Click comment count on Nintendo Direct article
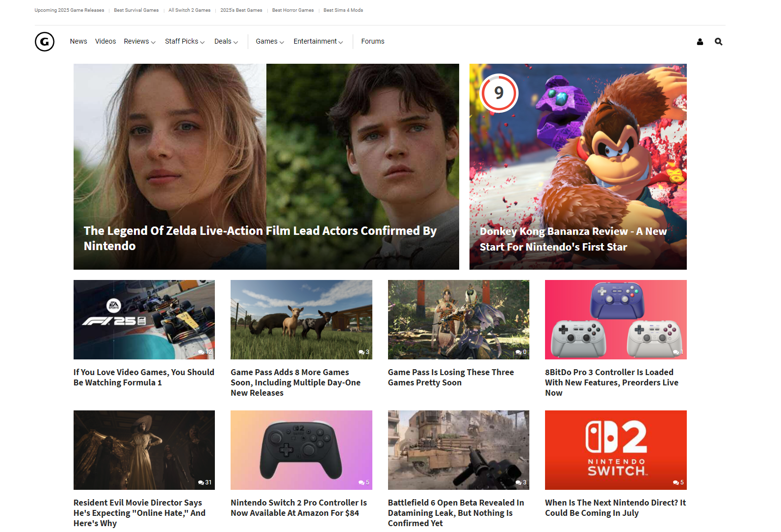This screenshot has width=781, height=532. click(x=678, y=482)
